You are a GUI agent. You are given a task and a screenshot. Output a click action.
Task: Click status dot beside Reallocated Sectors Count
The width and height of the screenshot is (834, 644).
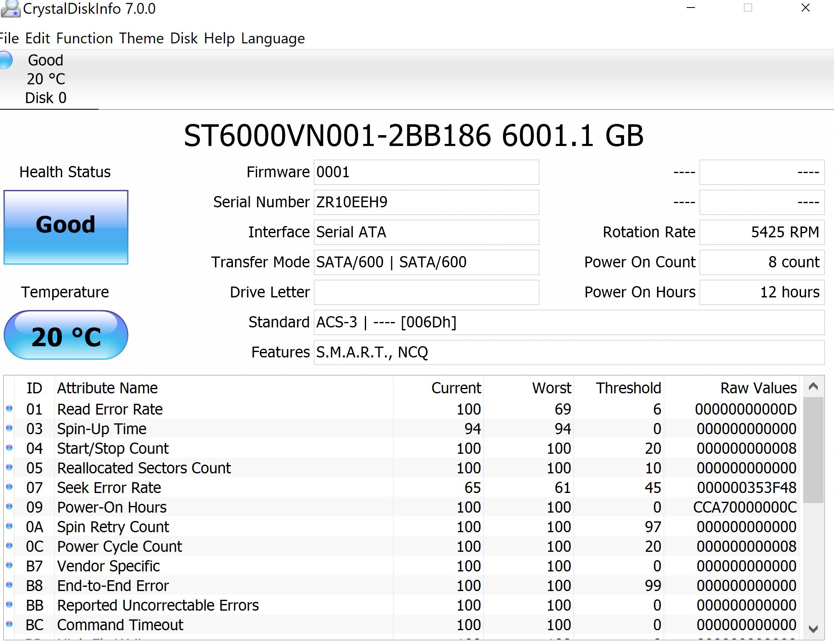(x=9, y=467)
